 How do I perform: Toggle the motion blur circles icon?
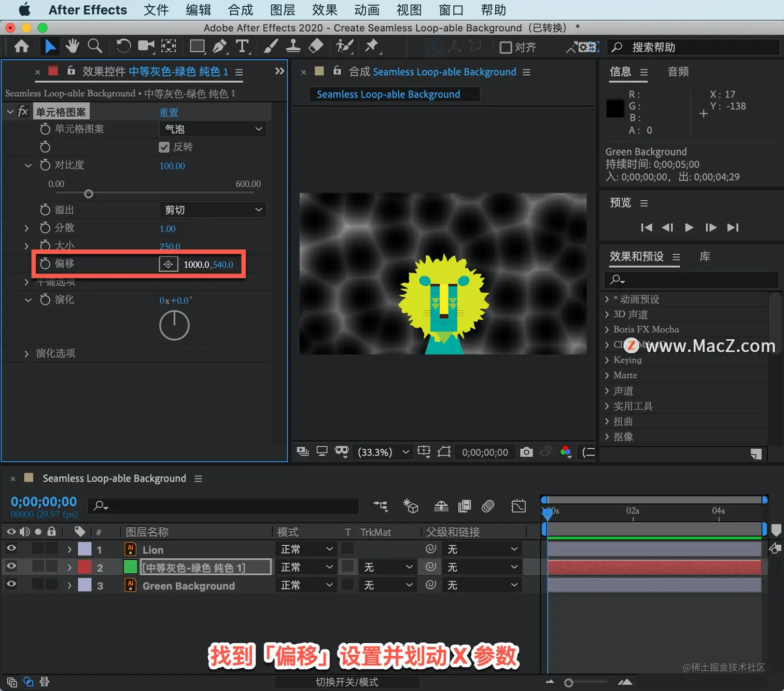(x=488, y=506)
